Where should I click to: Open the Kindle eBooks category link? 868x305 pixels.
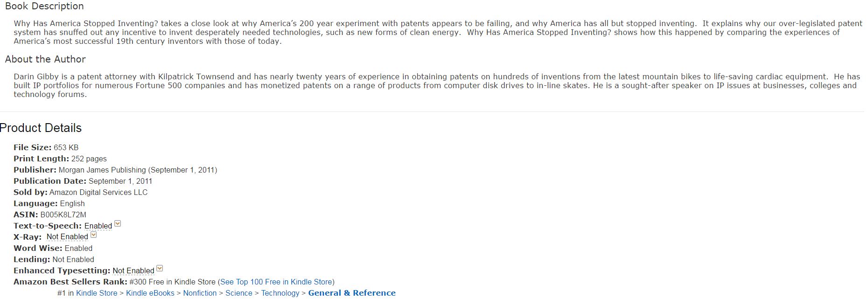pos(150,293)
